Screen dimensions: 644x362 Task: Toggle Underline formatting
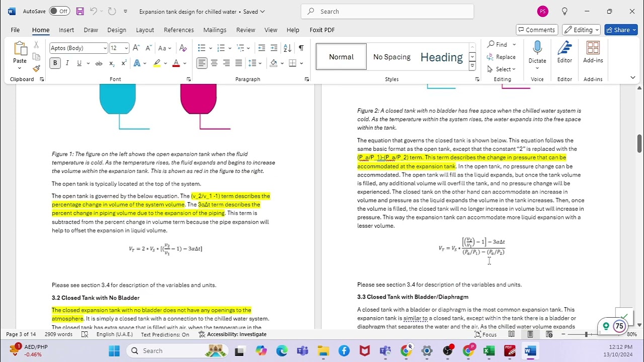79,63
